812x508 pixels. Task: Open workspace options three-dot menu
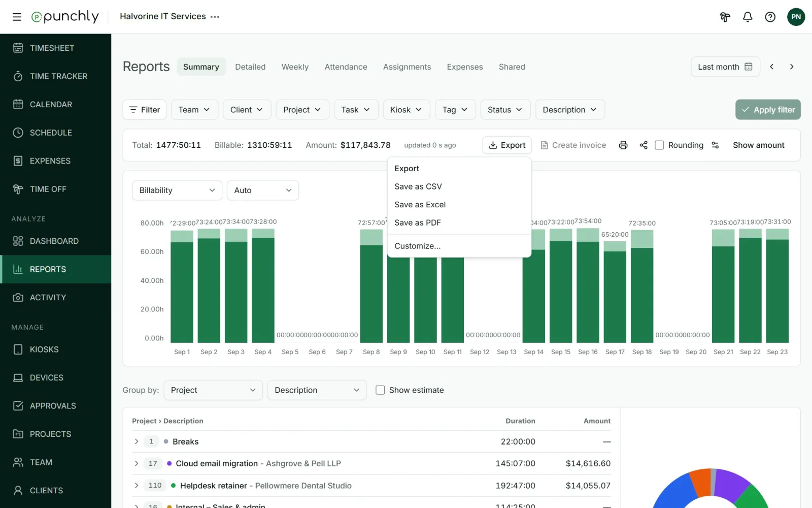[x=215, y=17]
